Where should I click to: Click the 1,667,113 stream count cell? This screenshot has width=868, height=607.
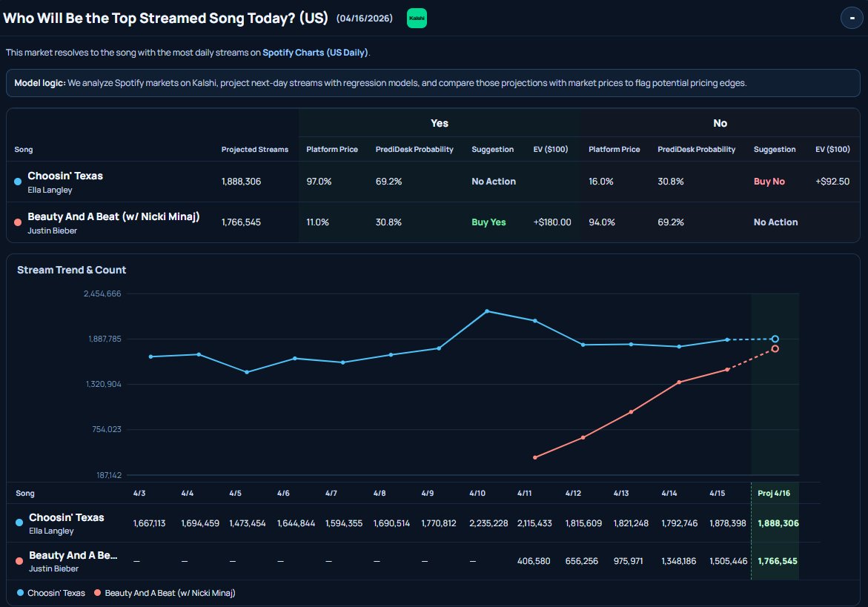tap(149, 523)
